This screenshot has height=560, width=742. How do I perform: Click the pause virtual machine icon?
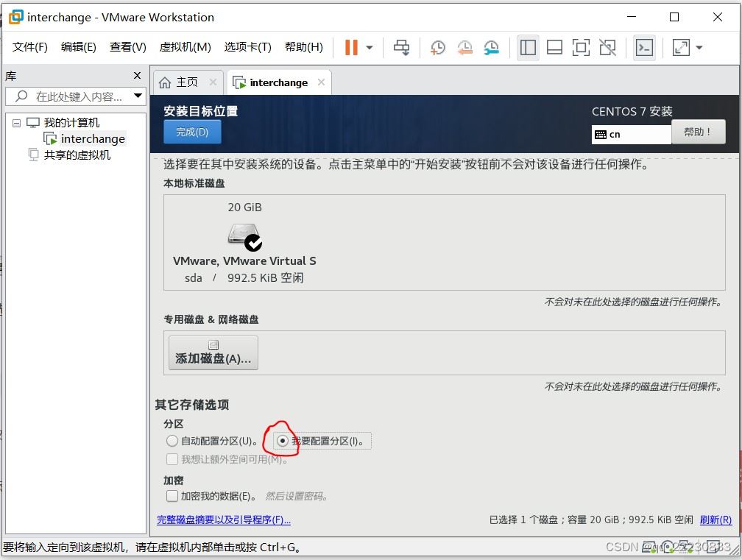pyautogui.click(x=351, y=47)
